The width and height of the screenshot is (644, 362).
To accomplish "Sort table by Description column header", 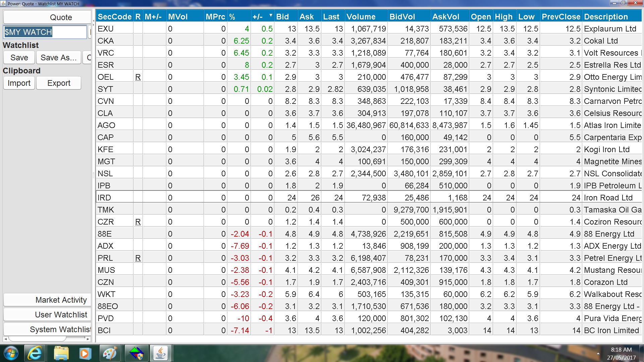I will tap(612, 17).
